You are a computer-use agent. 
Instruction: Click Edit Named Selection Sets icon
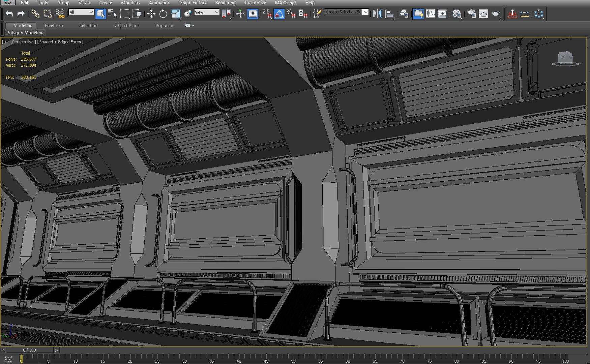point(317,14)
